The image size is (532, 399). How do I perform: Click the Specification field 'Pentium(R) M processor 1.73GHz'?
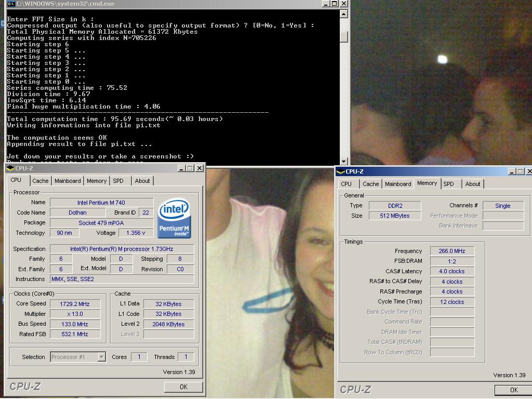point(122,249)
